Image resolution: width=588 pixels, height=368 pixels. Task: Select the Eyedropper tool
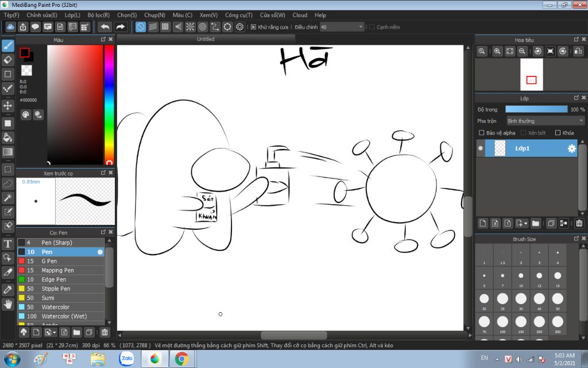pos(8,290)
